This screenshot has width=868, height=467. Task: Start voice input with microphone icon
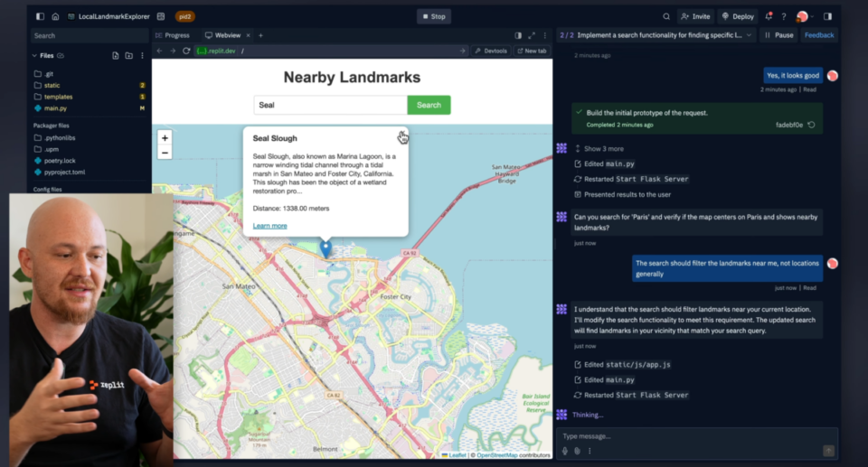[564, 451]
